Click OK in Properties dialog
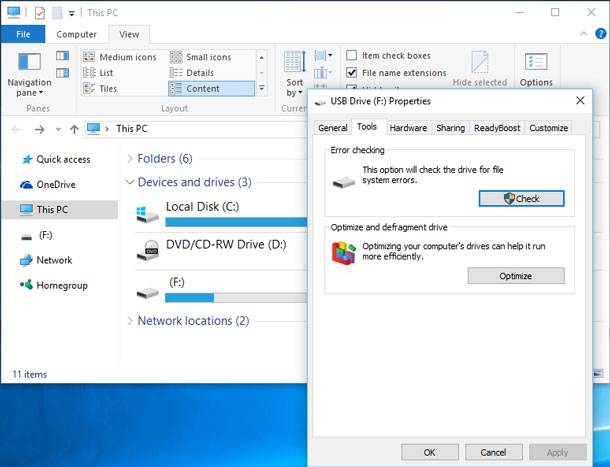Viewport: 610px width, 467px height. pos(430,452)
